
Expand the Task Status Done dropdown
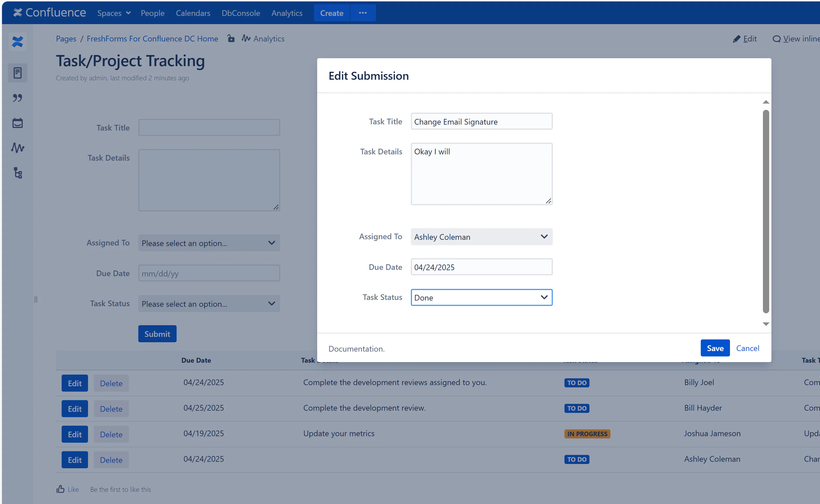click(481, 297)
